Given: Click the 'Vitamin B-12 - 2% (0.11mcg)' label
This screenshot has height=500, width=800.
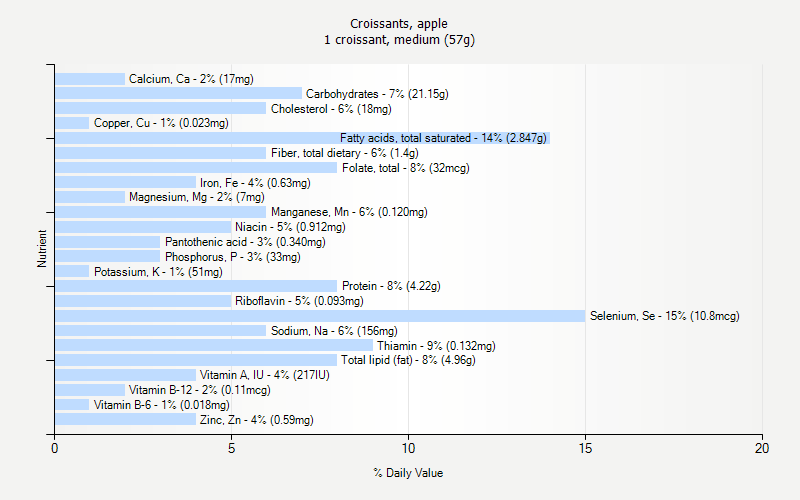Looking at the screenshot, I should coord(199,390).
